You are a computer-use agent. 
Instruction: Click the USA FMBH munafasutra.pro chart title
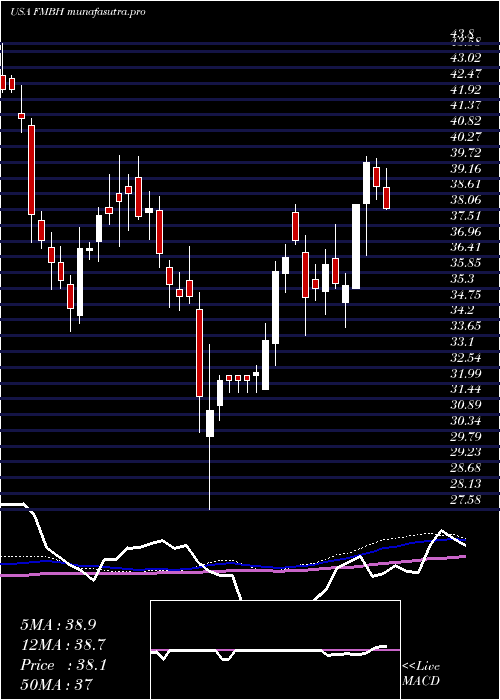pos(78,12)
